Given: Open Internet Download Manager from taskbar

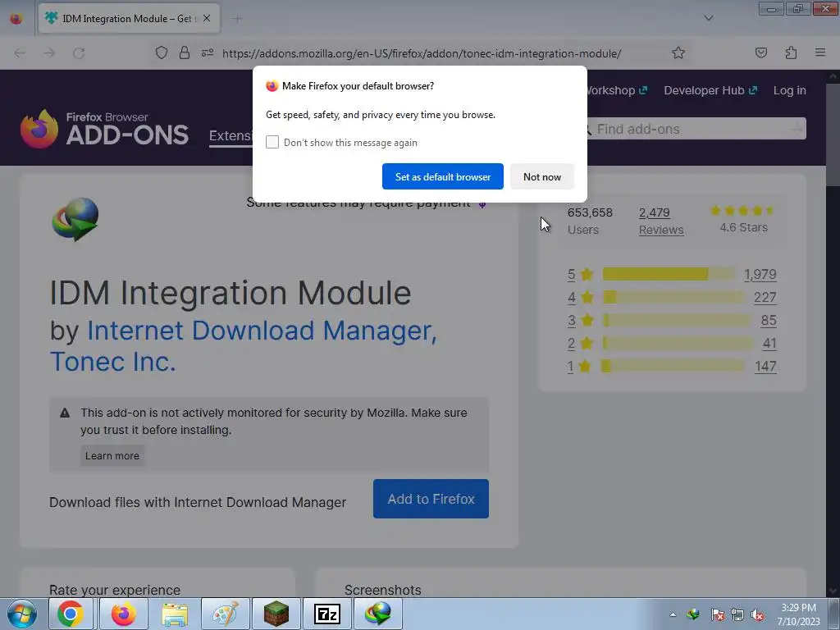Looking at the screenshot, I should [x=377, y=614].
